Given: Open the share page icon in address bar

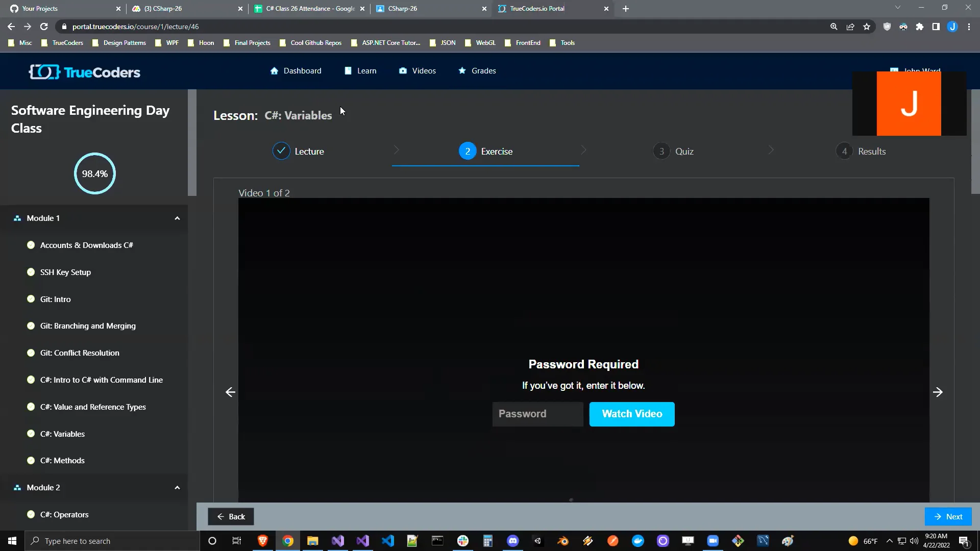Looking at the screenshot, I should [850, 27].
